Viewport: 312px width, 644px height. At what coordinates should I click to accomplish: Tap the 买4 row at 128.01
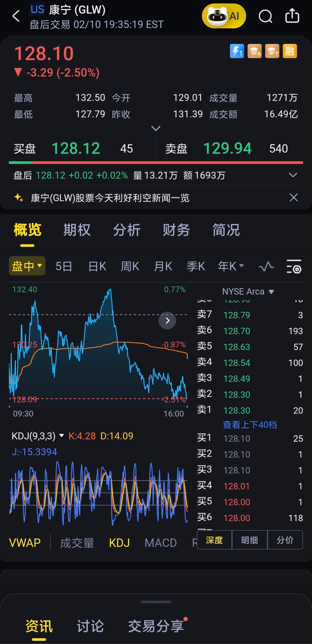(x=250, y=486)
